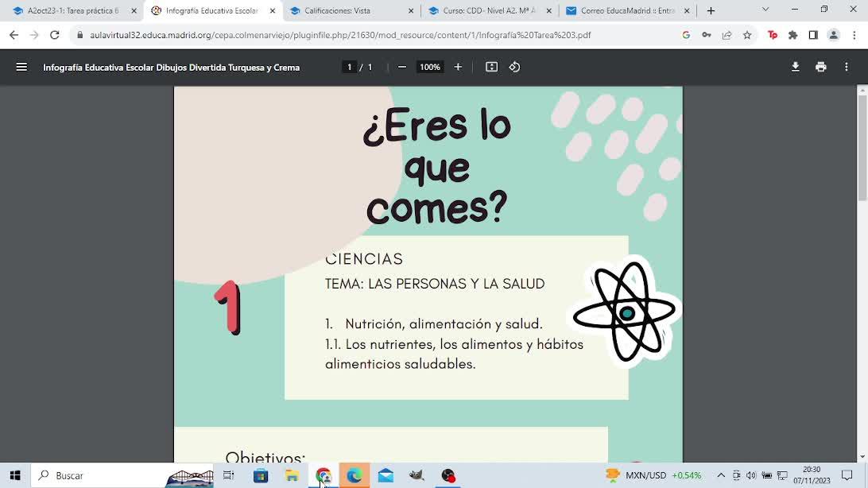Close the Calificaciones: Vista tab

(x=411, y=10)
